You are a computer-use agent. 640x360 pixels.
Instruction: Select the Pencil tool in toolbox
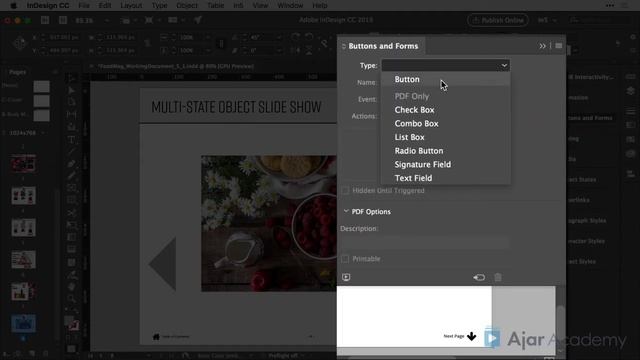tap(71, 176)
